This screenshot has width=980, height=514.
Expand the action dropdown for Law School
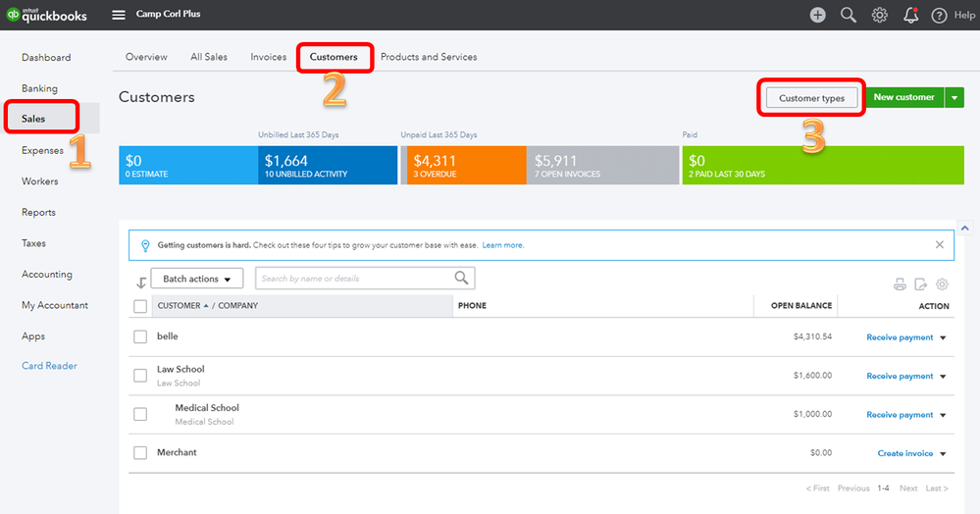(x=943, y=377)
